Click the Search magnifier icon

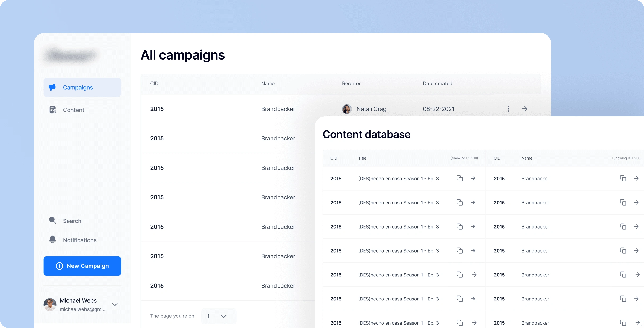point(52,220)
